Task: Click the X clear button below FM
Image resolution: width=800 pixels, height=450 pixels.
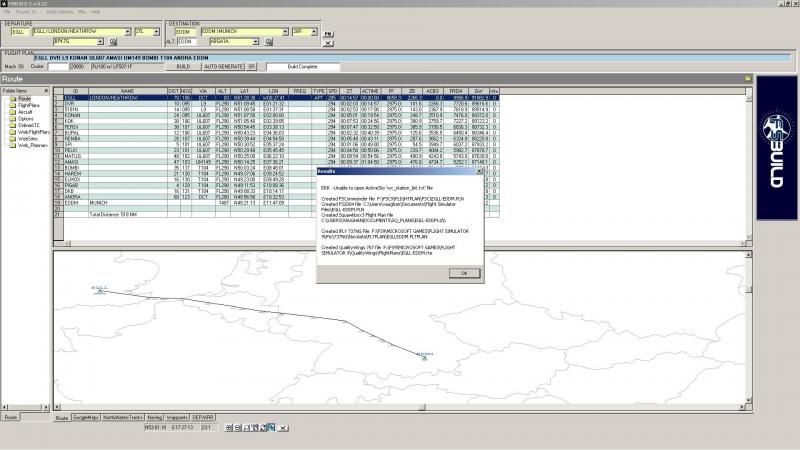Action: click(328, 43)
